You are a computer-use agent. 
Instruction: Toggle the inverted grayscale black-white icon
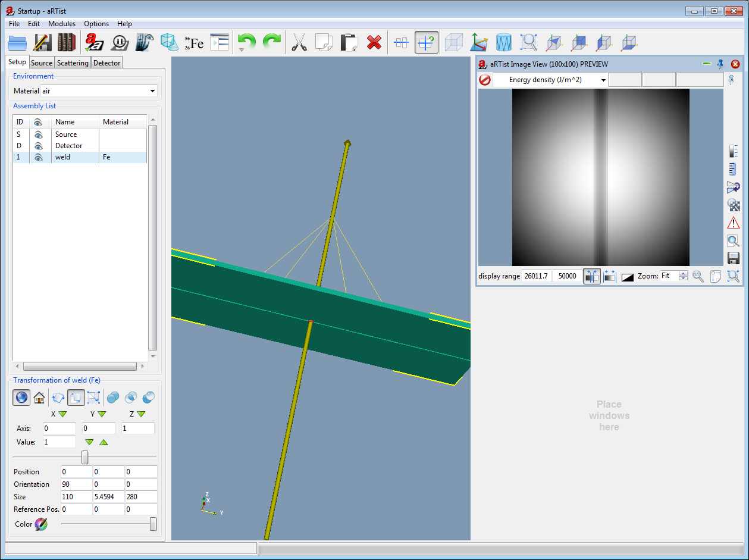tap(627, 277)
